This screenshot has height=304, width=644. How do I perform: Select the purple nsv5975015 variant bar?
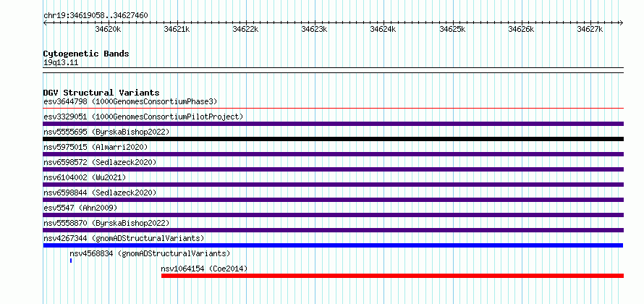[x=333, y=154]
